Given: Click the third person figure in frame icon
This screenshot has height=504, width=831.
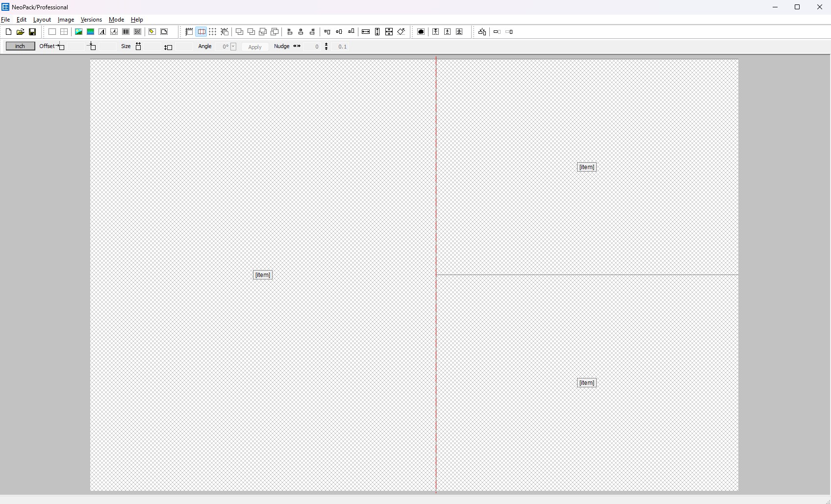Looking at the screenshot, I should pos(459,32).
